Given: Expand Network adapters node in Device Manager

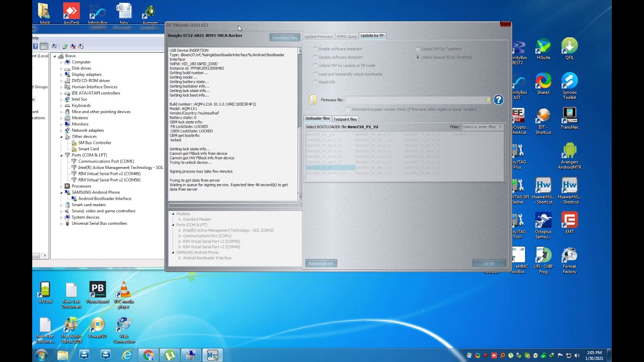Looking at the screenshot, I should [62, 130].
